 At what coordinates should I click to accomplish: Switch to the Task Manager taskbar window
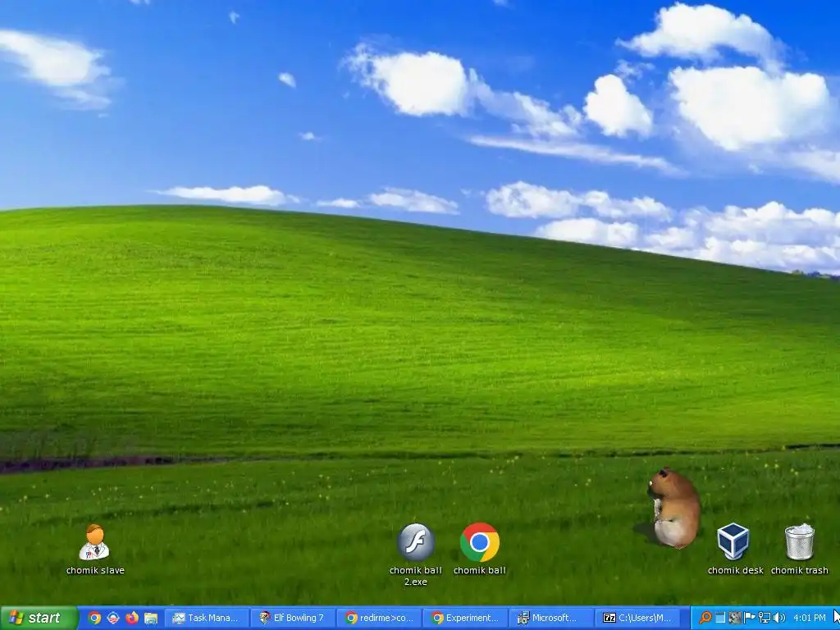point(206,618)
